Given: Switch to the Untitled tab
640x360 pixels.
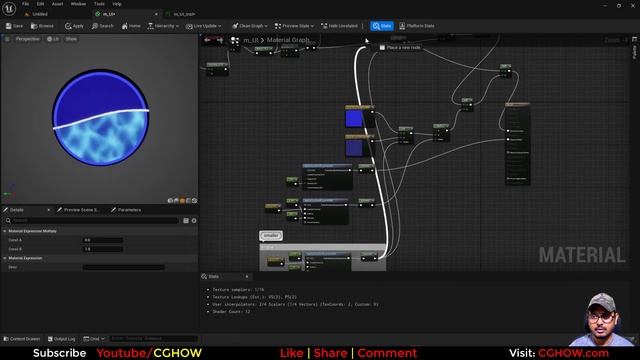Looking at the screenshot, I should pos(40,14).
